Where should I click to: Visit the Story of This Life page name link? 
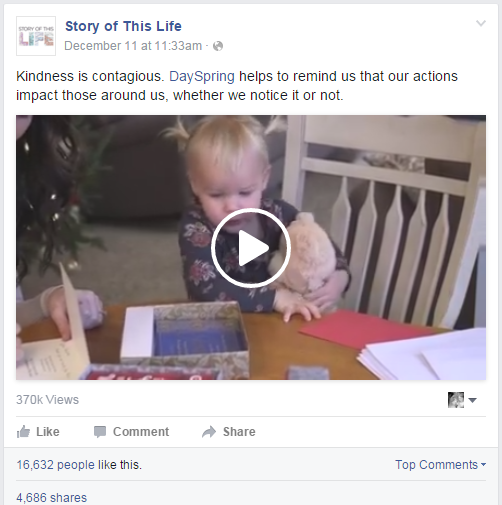123,26
